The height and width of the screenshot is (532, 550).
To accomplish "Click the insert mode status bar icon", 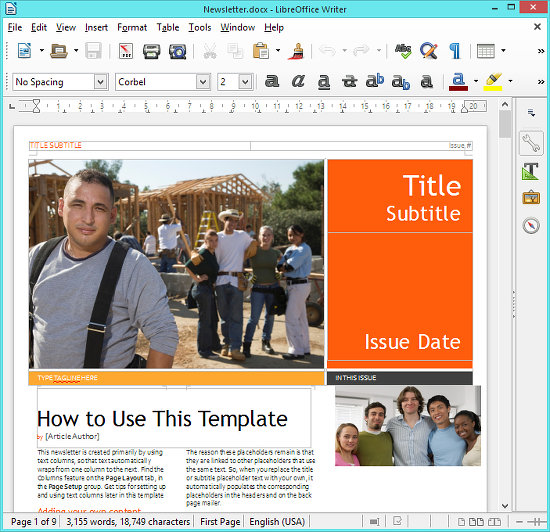I will 374,522.
